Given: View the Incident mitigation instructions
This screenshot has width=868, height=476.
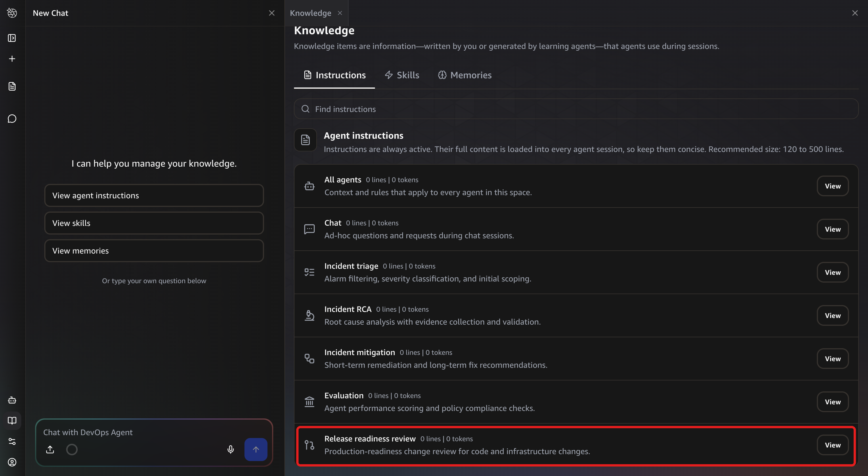Looking at the screenshot, I should point(833,358).
